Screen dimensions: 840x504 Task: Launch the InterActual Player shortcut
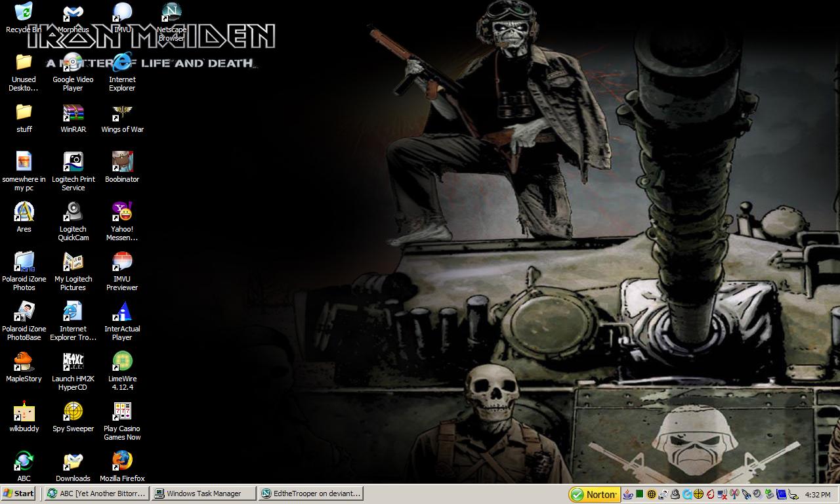(122, 322)
